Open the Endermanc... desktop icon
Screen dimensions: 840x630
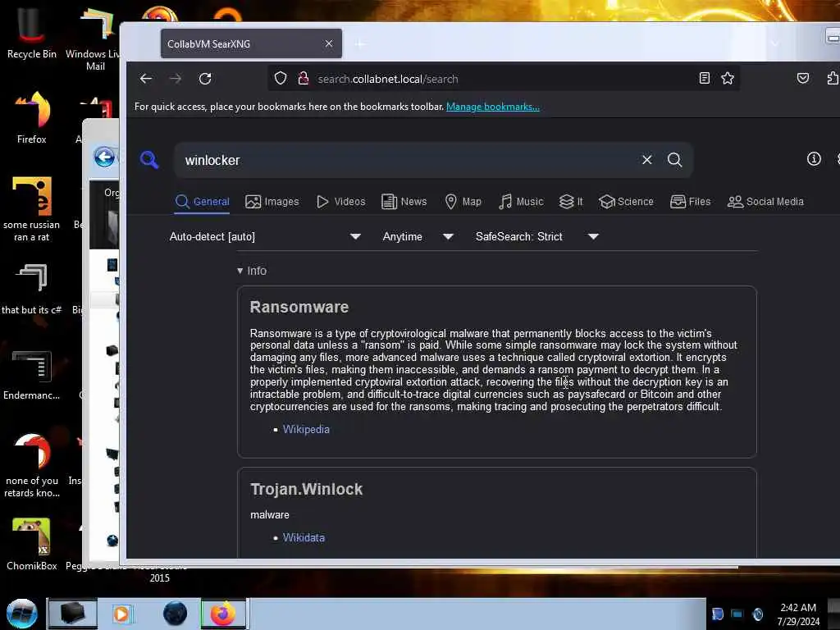[x=32, y=375]
